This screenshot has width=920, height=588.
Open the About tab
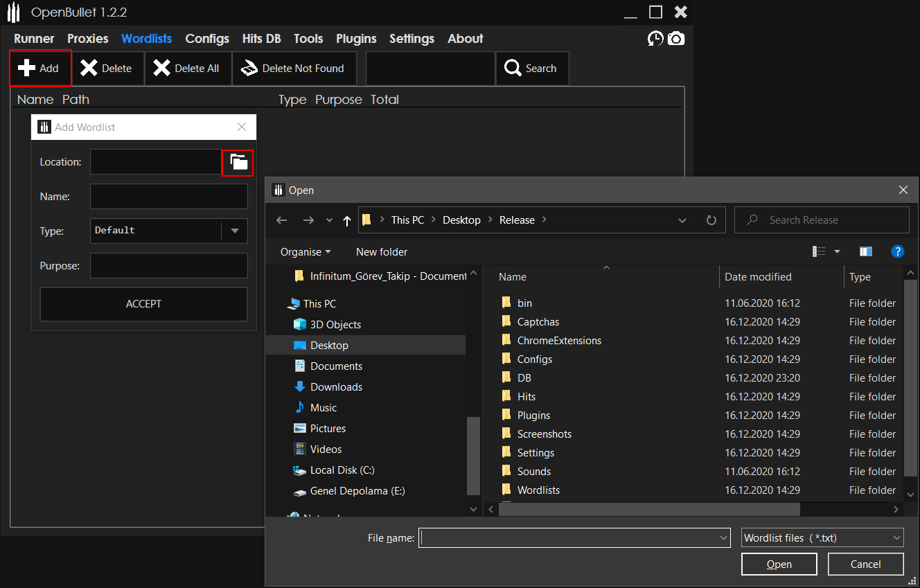(x=466, y=39)
